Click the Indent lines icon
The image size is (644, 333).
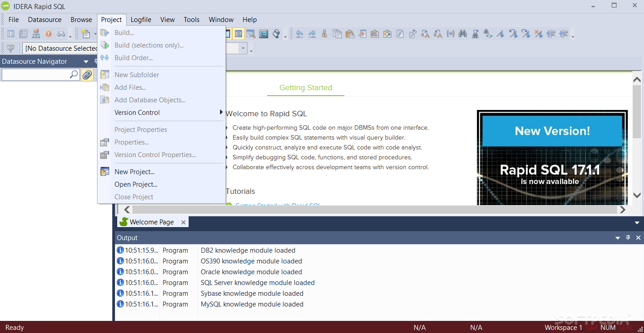[551, 34]
